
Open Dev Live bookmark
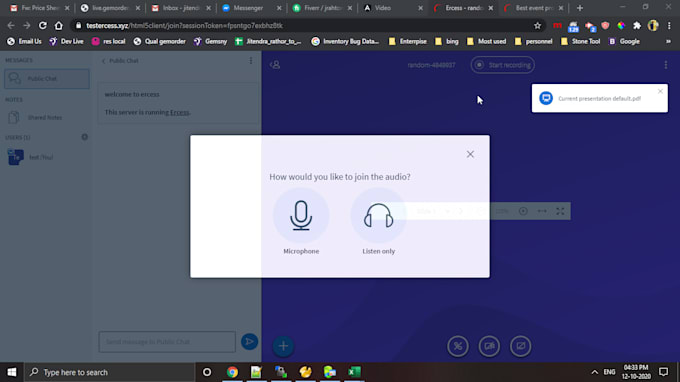[x=66, y=42]
